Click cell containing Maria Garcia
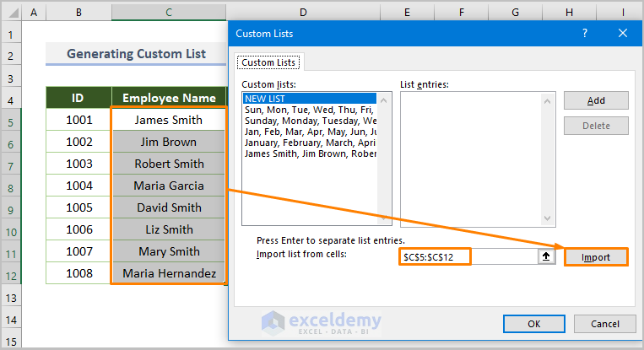 [169, 186]
